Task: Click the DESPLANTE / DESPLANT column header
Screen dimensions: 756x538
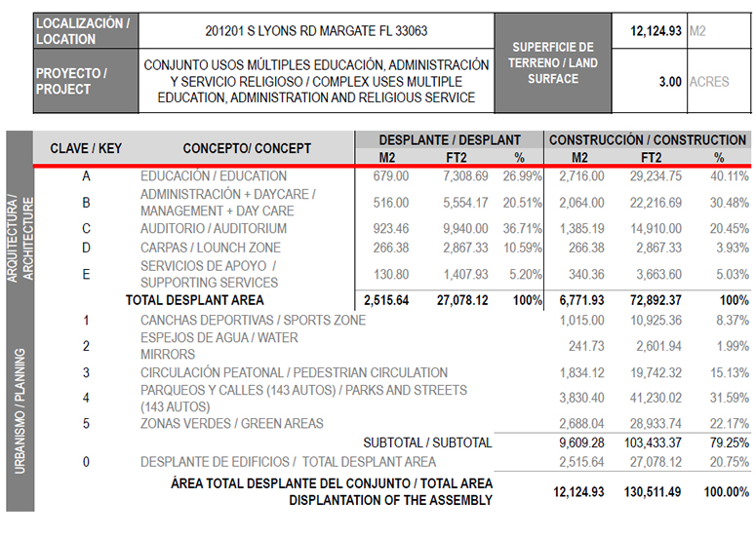Action: pos(449,139)
